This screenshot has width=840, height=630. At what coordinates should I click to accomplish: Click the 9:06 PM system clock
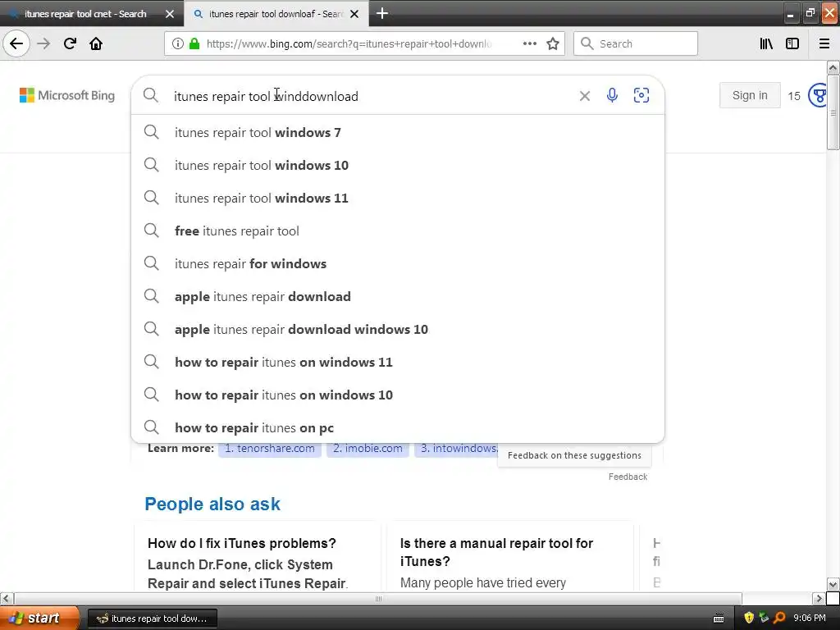pyautogui.click(x=810, y=619)
